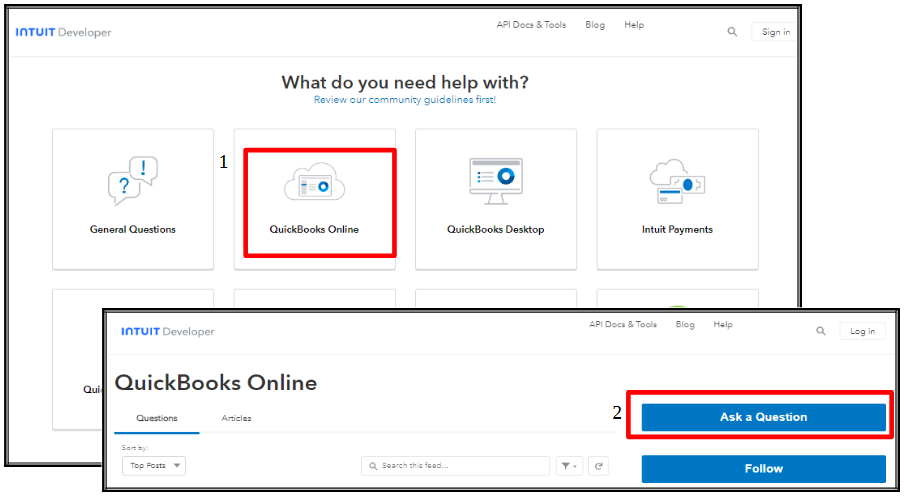Click Sign in button in back window

(776, 32)
